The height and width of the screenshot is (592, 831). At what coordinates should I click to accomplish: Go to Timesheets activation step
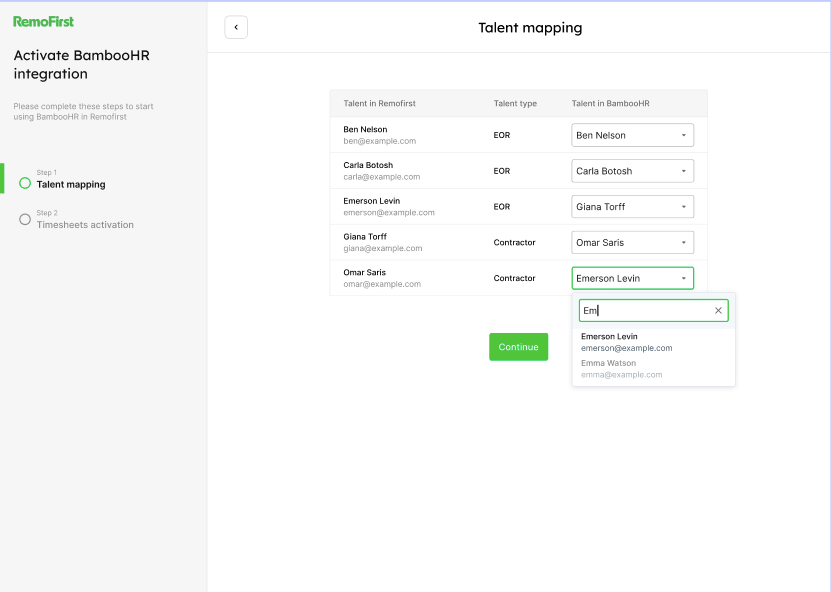point(85,225)
